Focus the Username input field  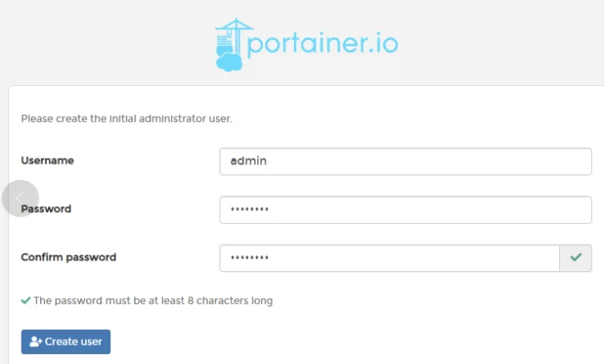coord(405,161)
